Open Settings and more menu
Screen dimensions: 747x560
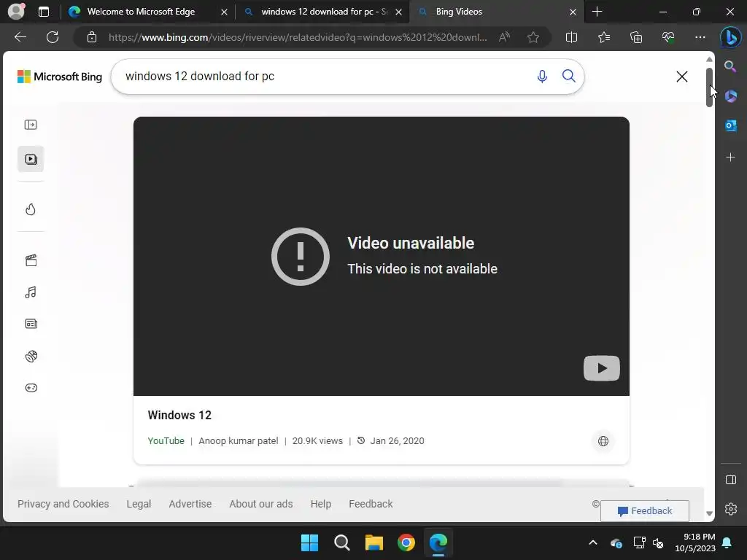coord(700,36)
